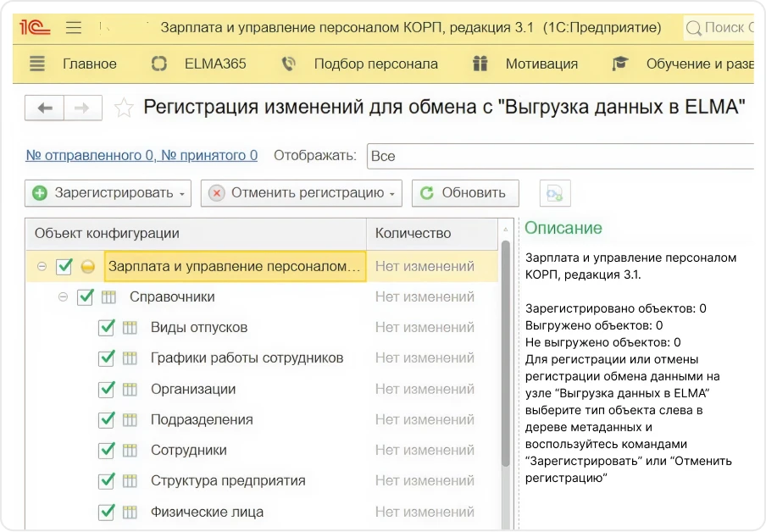Click the back navigation arrow

pyautogui.click(x=45, y=108)
